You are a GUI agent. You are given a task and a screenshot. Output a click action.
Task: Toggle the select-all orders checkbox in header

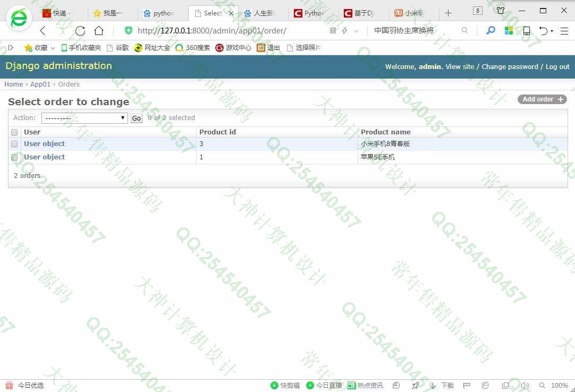pos(14,132)
